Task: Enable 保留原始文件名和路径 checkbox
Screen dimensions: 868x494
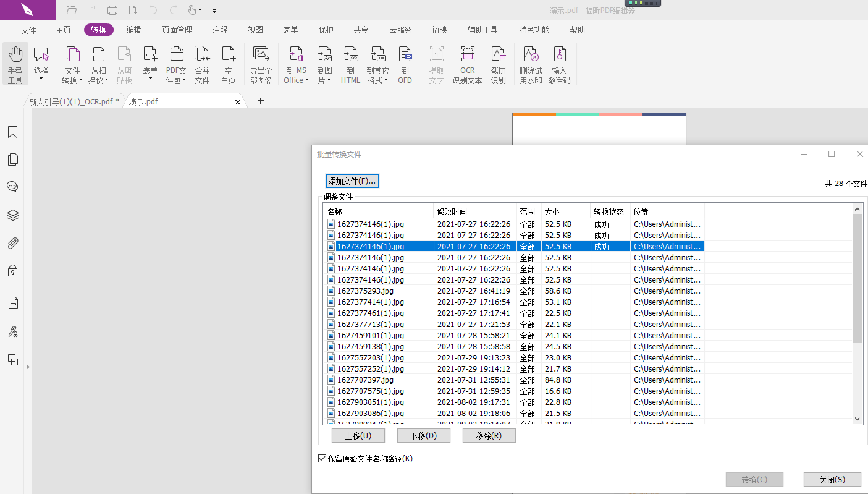Action: coord(322,458)
